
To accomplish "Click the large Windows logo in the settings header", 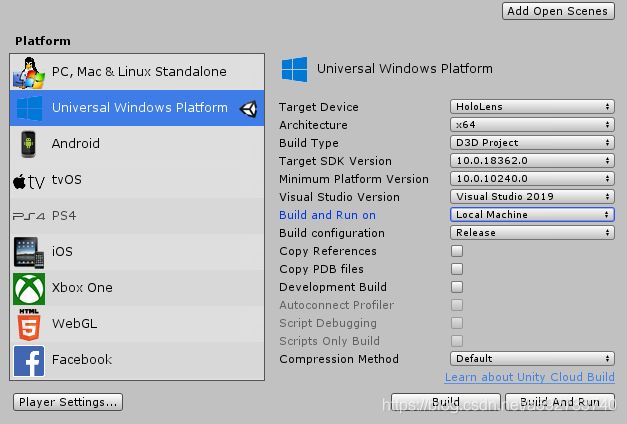I will click(x=295, y=69).
